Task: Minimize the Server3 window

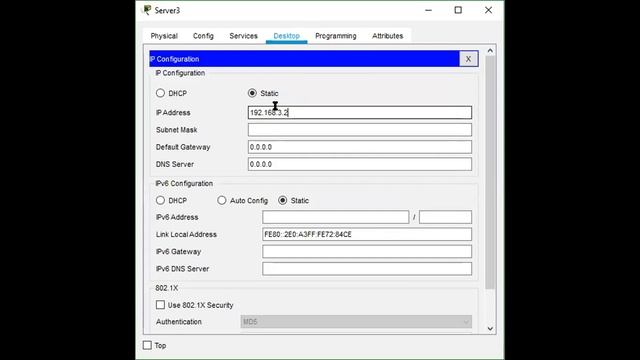Action: (x=428, y=10)
